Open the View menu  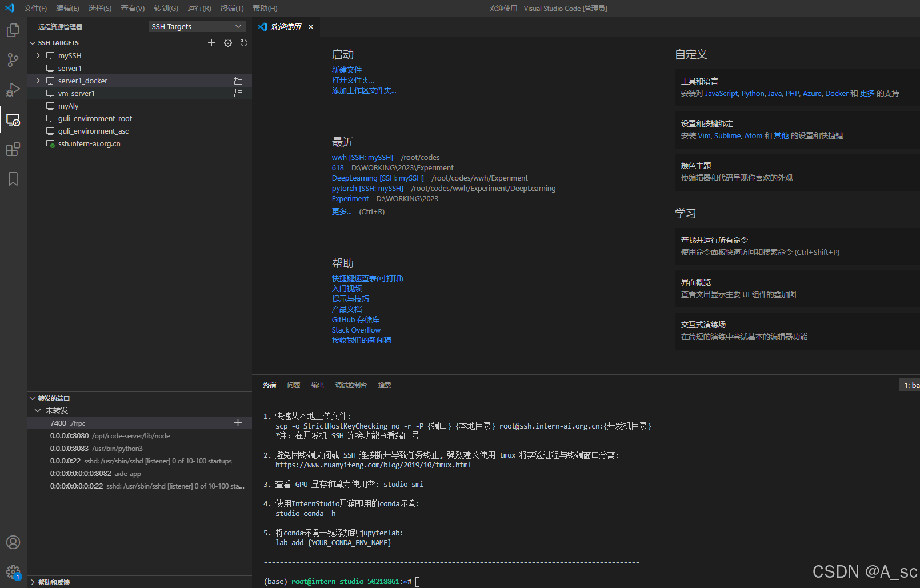pos(133,8)
